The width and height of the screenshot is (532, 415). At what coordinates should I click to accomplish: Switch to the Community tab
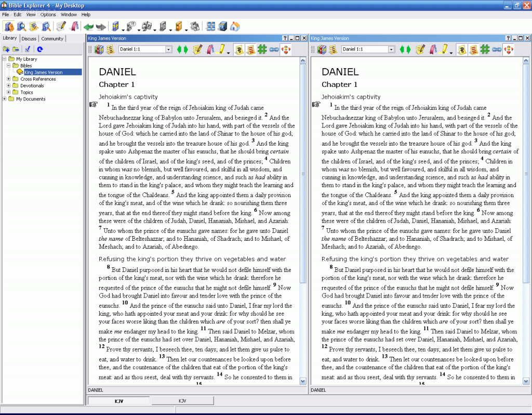52,38
